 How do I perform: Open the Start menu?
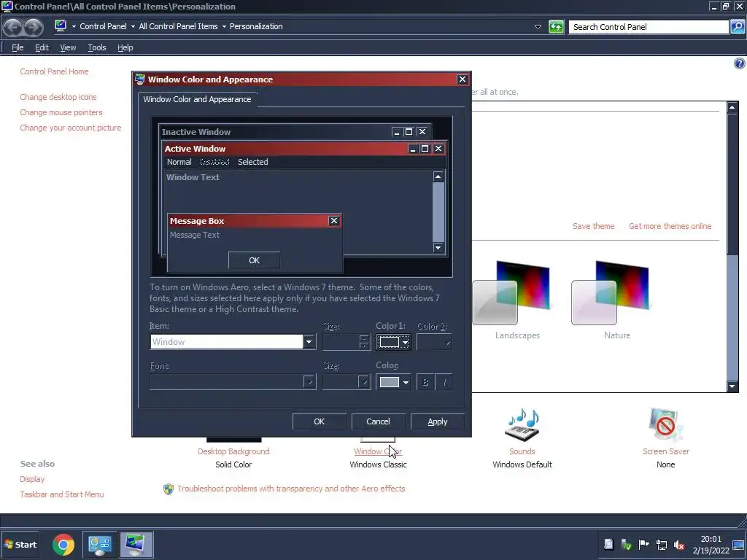click(x=20, y=544)
